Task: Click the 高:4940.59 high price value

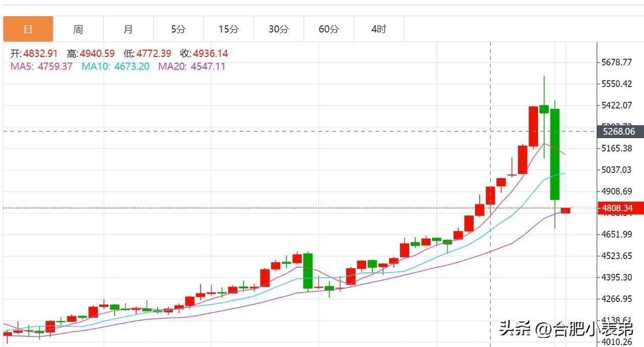Action: [x=91, y=53]
